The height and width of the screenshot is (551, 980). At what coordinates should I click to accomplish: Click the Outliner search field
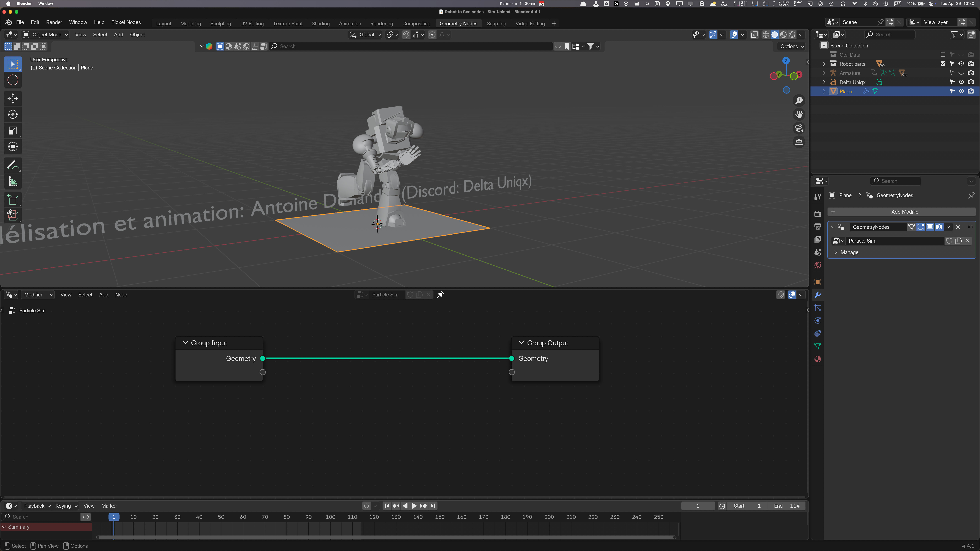click(890, 35)
